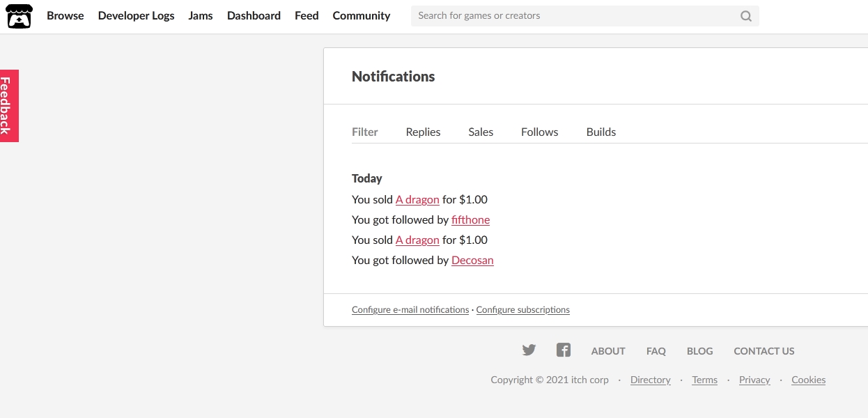The height and width of the screenshot is (418, 868).
Task: Filter notifications by Sales
Action: 481,132
